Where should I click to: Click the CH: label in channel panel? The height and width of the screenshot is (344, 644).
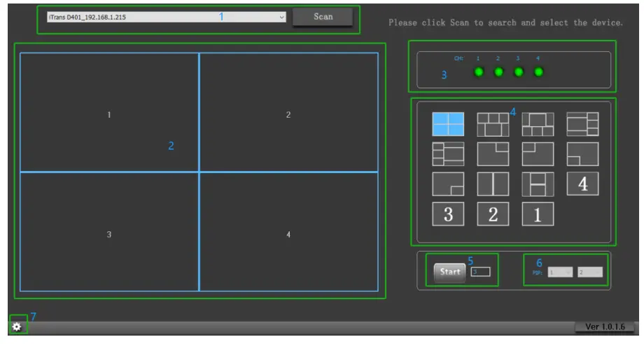pos(458,58)
